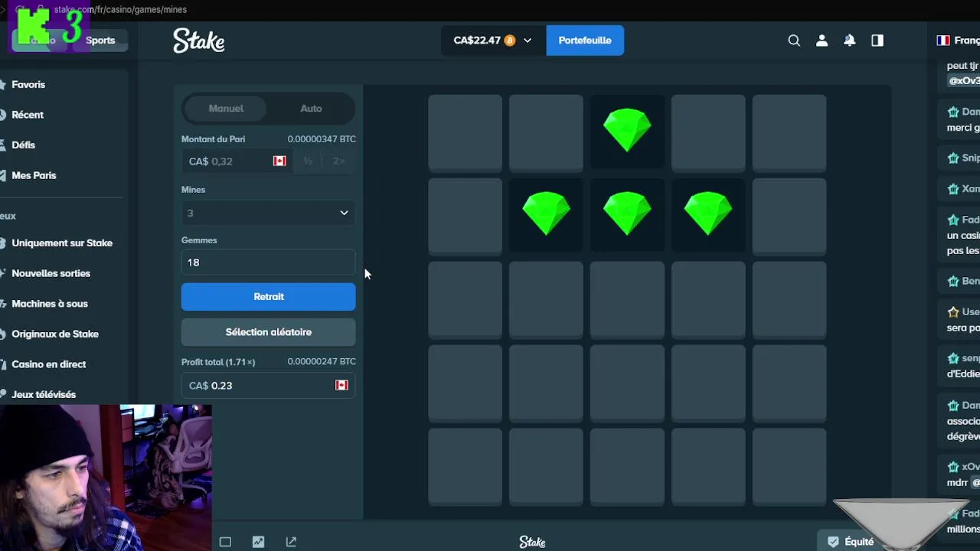Open Uniquement sur Stake category

[62, 243]
